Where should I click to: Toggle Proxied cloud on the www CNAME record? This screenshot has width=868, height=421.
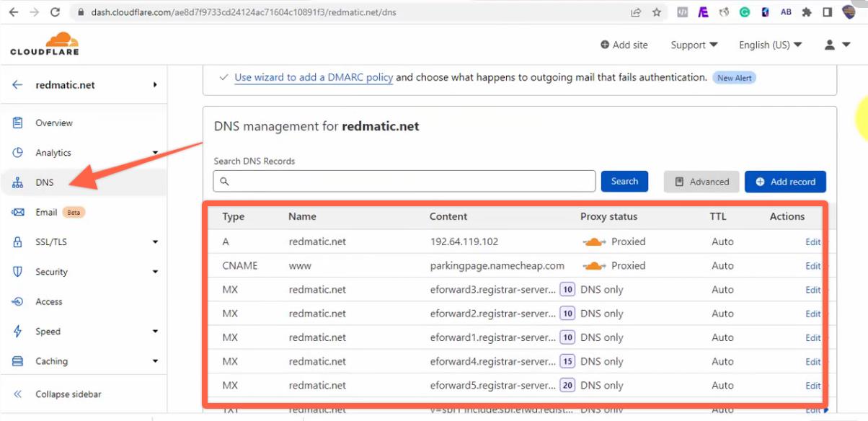595,265
